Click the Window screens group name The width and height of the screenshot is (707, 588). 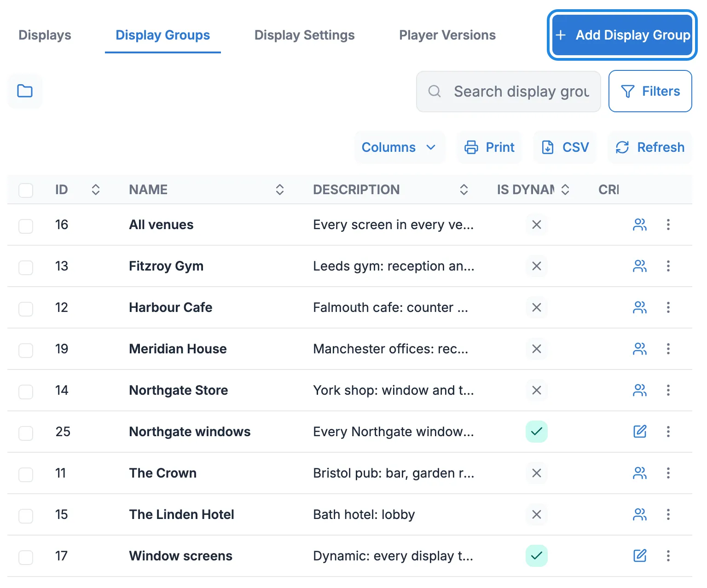coord(181,556)
